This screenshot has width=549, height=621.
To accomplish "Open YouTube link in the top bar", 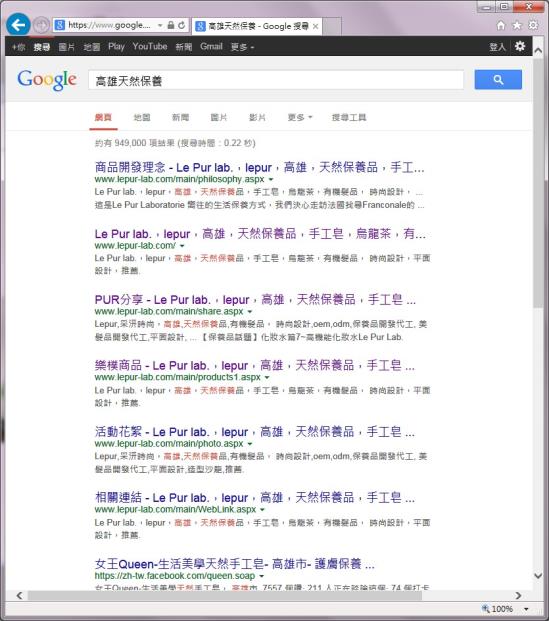I will pyautogui.click(x=150, y=46).
